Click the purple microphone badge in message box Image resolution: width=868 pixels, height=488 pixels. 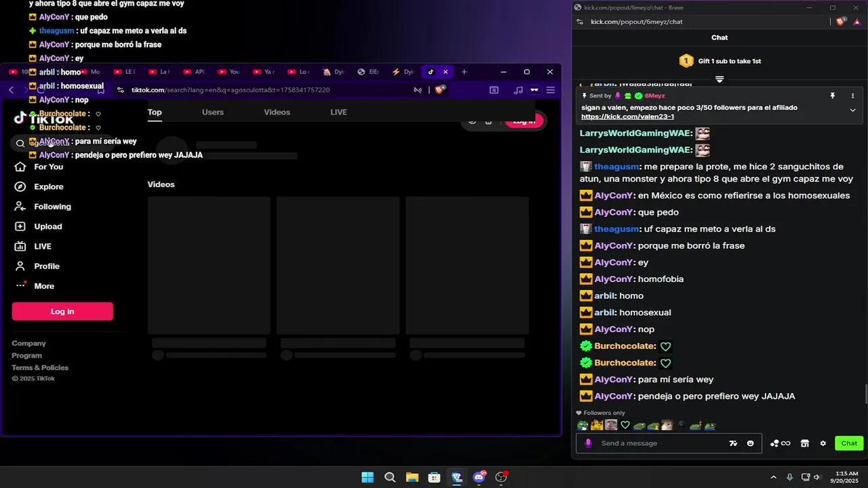point(588,443)
